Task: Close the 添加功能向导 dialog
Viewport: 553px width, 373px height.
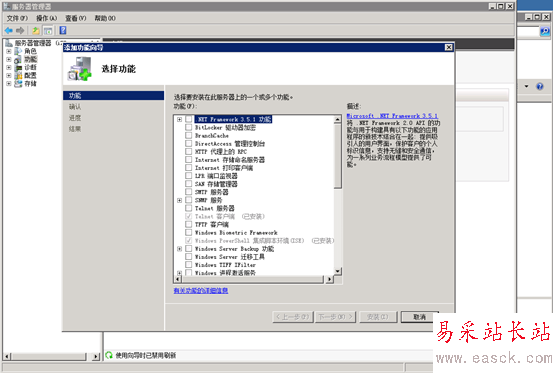Action: tap(448, 47)
